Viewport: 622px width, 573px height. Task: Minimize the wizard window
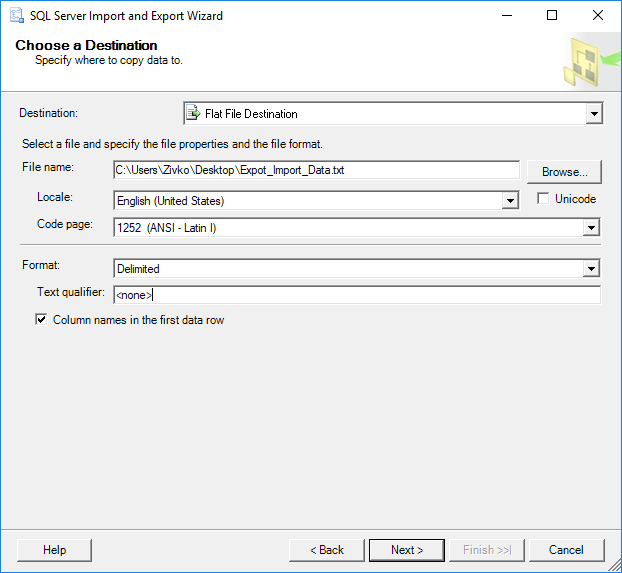[507, 16]
